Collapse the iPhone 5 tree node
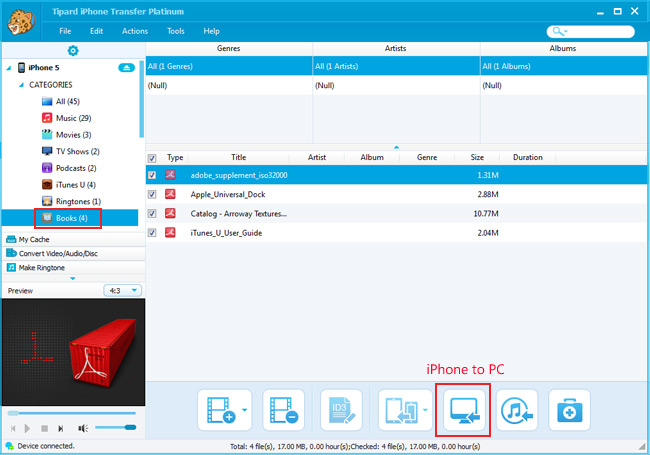This screenshot has width=650, height=455. tap(9, 68)
